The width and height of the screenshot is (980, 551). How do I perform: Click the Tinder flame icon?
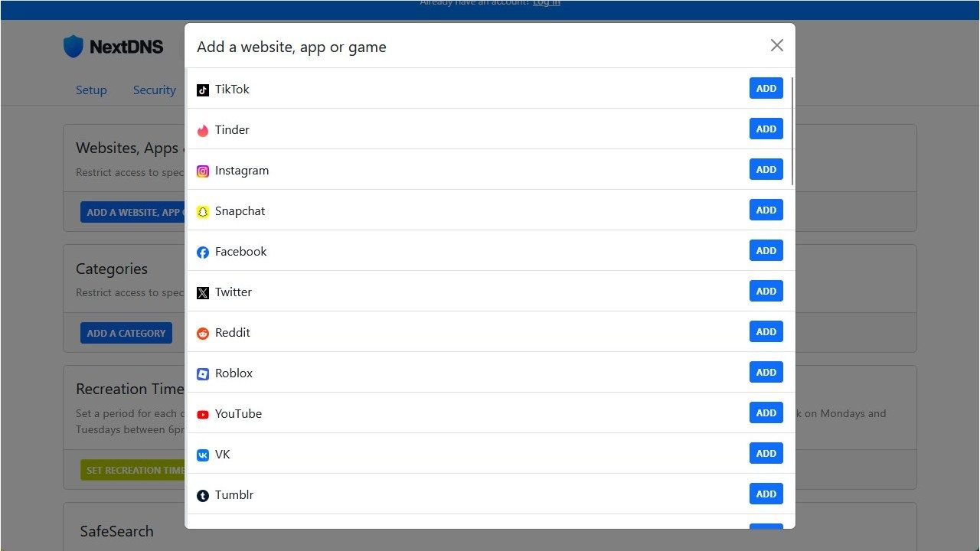(x=203, y=131)
